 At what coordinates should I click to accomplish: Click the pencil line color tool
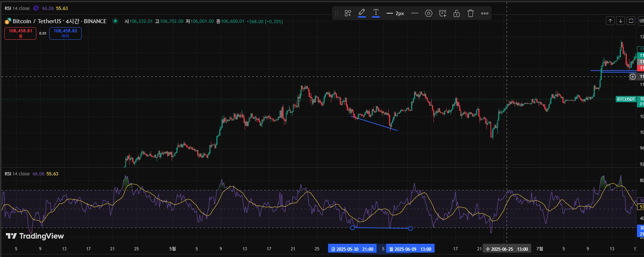[362, 13]
